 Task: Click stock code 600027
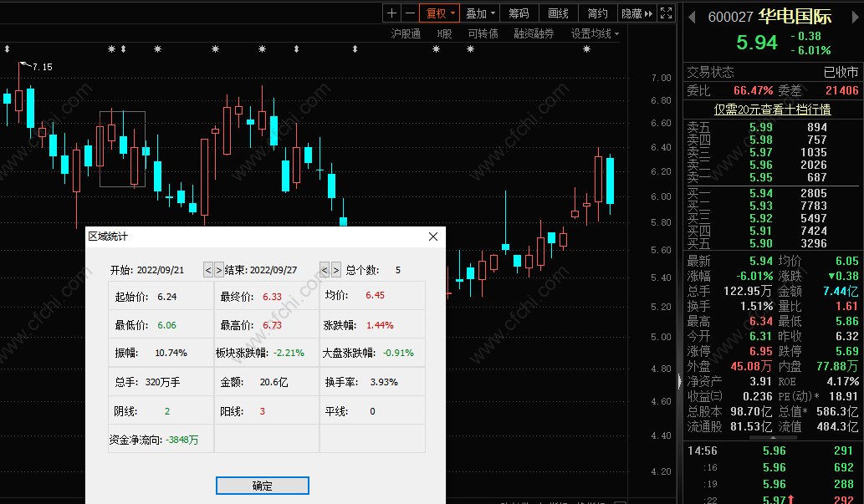[x=730, y=17]
